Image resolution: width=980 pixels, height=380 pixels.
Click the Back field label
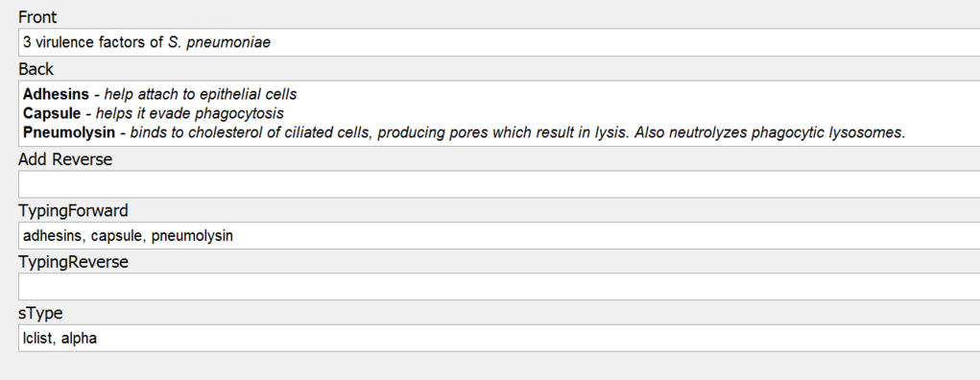click(36, 69)
